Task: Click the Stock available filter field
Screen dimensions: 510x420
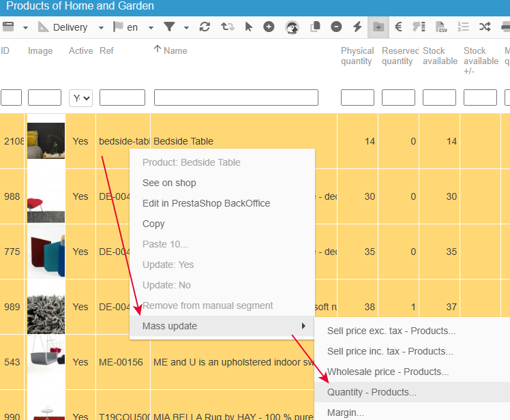Action: [439, 97]
